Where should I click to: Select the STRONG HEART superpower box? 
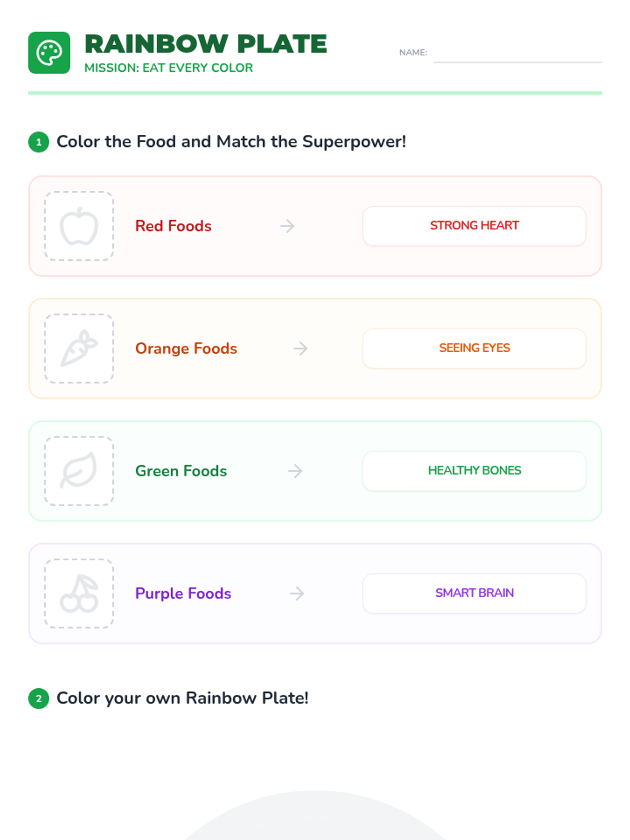(474, 226)
